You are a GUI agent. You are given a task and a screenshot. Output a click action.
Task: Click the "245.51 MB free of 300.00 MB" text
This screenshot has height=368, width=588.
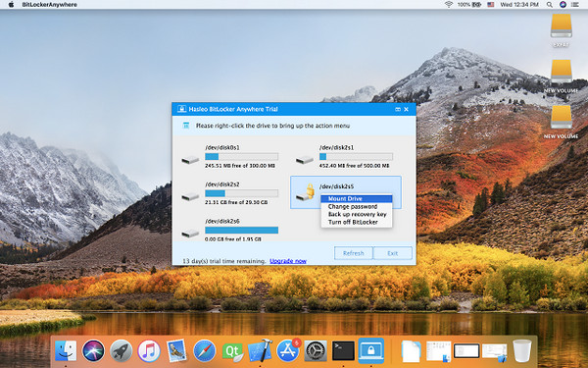pyautogui.click(x=240, y=166)
